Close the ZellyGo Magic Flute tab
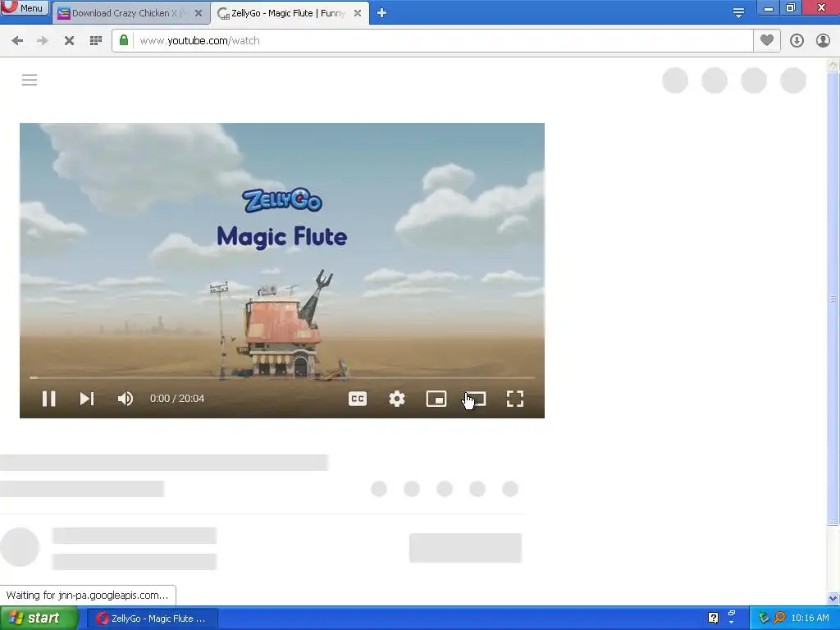This screenshot has height=630, width=840. pos(358,13)
